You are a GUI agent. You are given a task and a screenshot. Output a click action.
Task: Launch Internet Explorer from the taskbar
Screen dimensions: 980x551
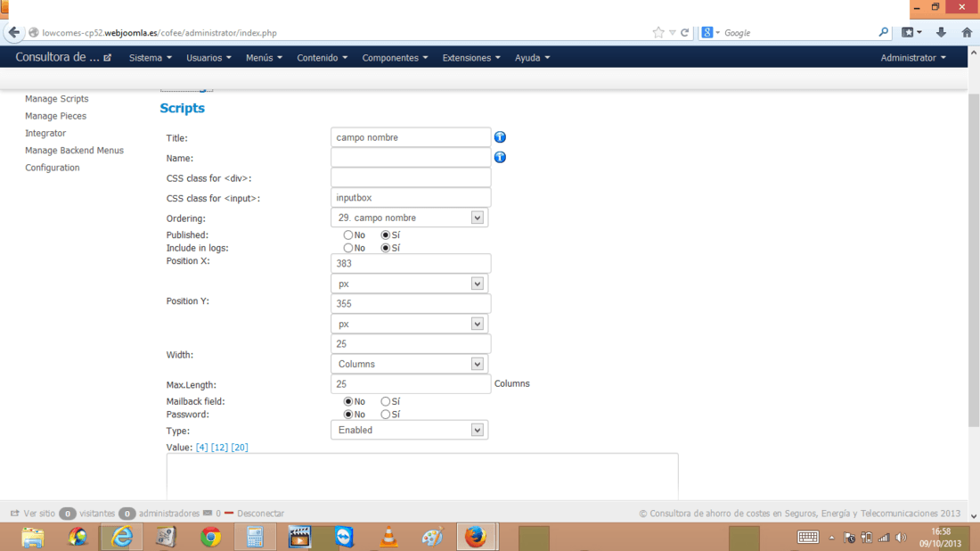click(x=121, y=538)
